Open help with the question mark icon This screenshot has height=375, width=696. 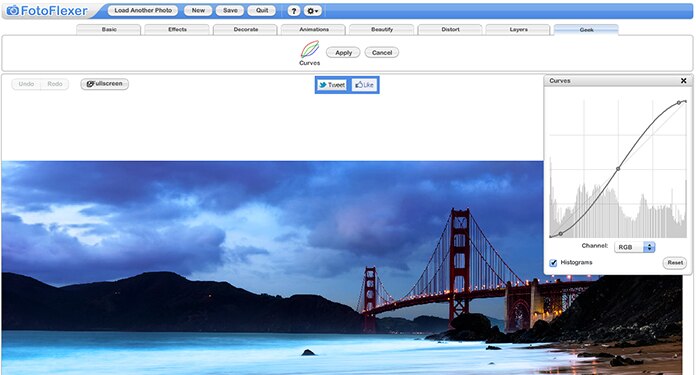click(293, 11)
